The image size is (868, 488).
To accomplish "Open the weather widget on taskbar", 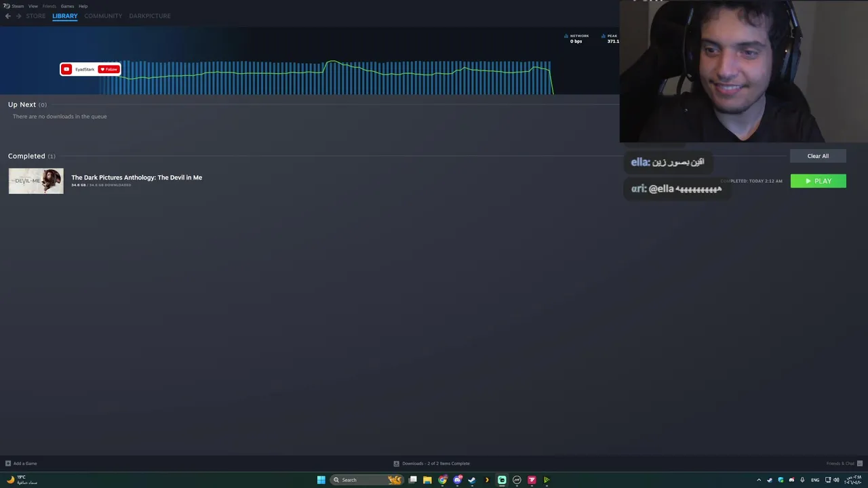I will [22, 480].
